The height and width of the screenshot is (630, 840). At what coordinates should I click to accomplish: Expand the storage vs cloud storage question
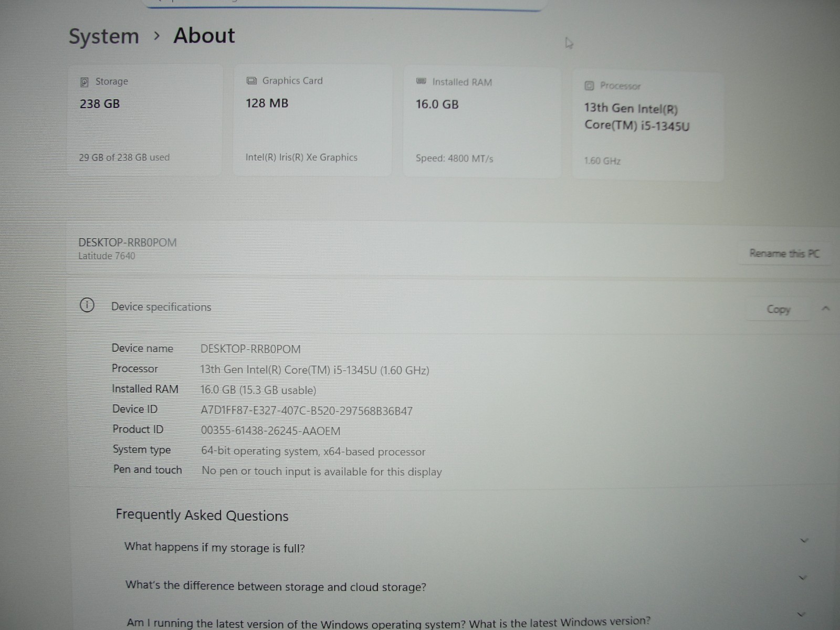click(x=802, y=577)
